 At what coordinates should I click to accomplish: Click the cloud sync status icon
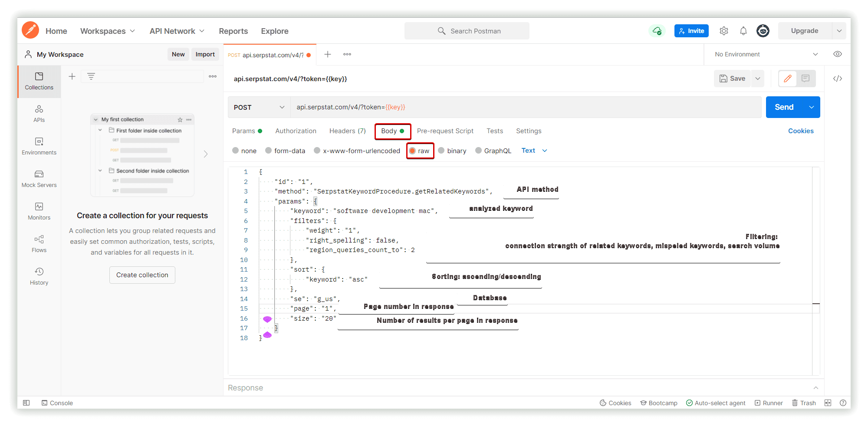[x=657, y=31]
